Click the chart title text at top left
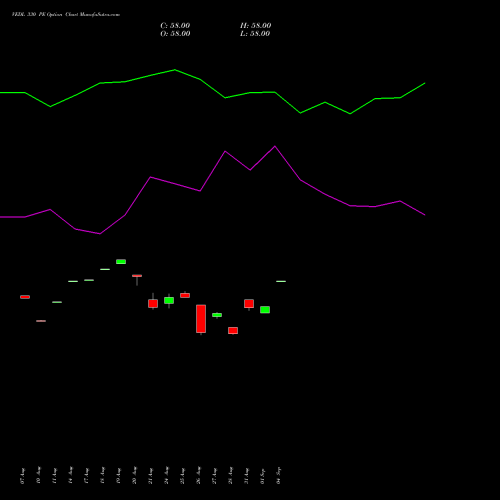The width and height of the screenshot is (500, 500). tap(66, 15)
